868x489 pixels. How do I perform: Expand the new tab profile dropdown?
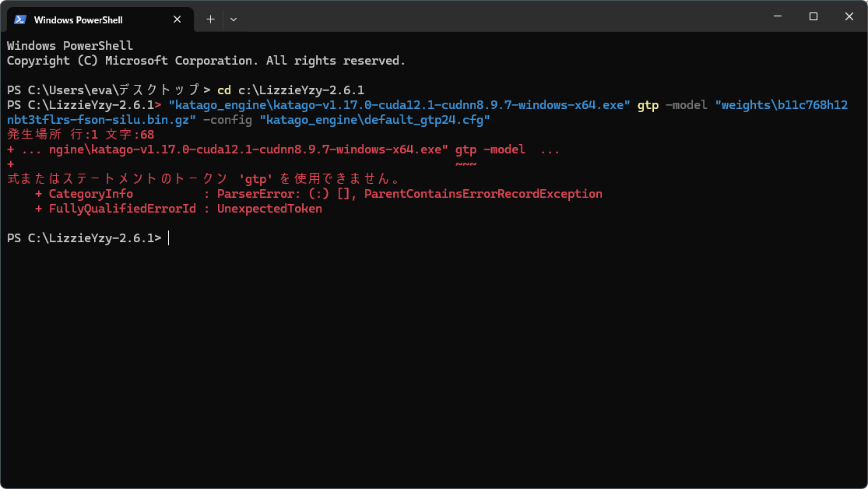[x=234, y=19]
